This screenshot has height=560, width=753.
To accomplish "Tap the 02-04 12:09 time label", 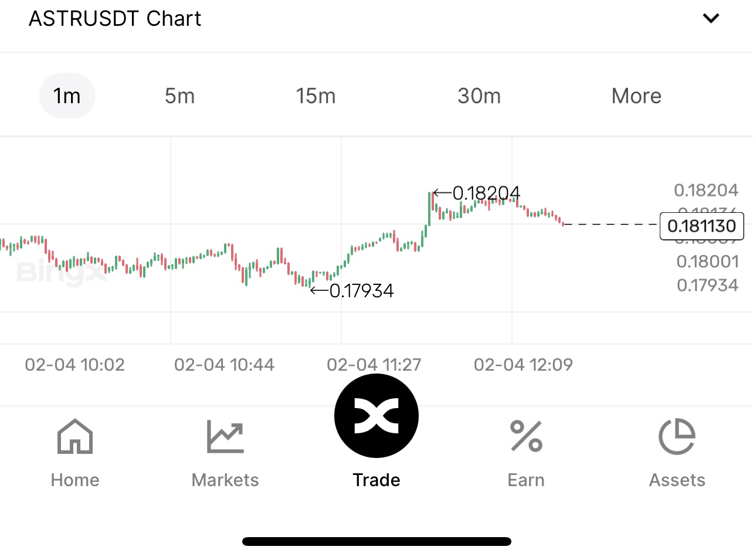I will click(523, 365).
